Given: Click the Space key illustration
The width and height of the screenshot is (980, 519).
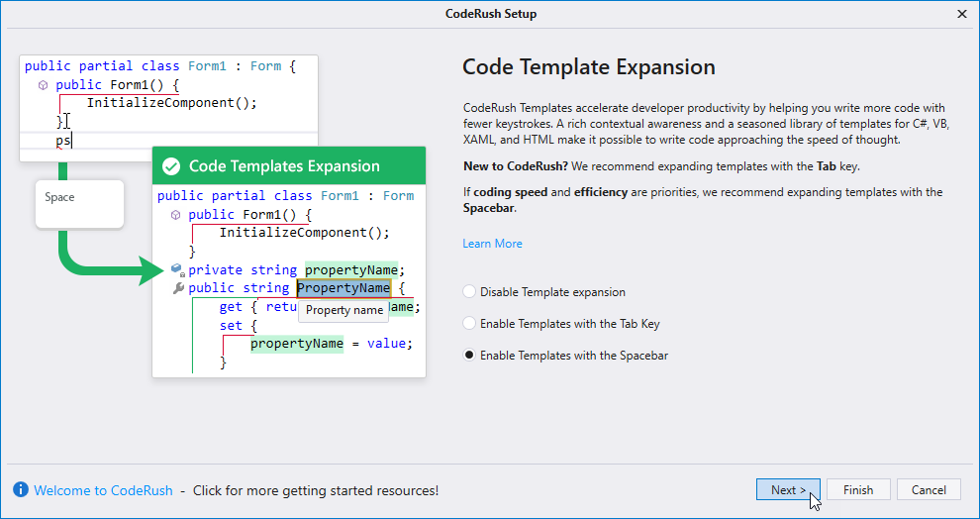Looking at the screenshot, I should click(80, 204).
